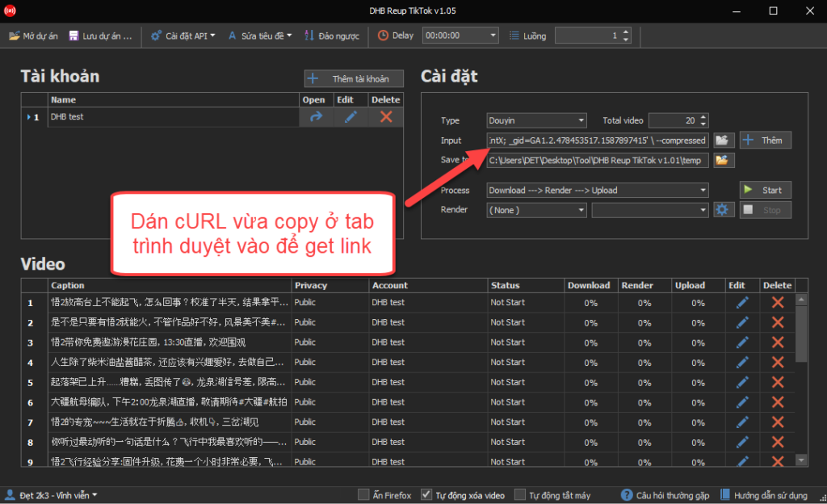Delete video row 6
Screen dimensions: 827x504
pyautogui.click(x=778, y=403)
